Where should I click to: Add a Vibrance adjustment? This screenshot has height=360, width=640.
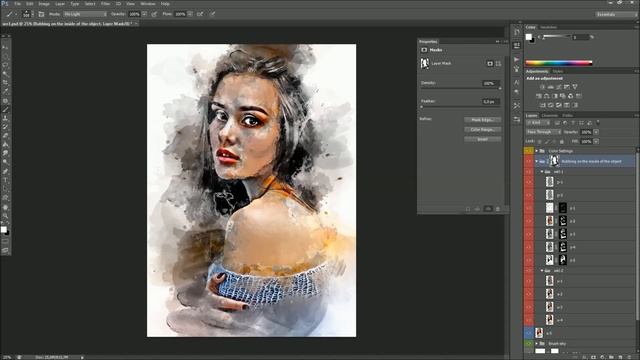(575, 87)
